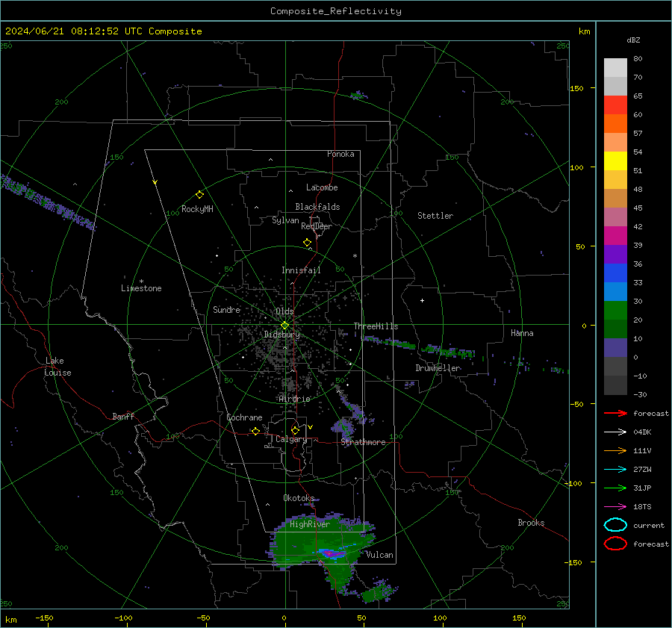Viewport: 672px width, 628px height.
Task: Click the Vulcan city label
Action: pos(379,555)
